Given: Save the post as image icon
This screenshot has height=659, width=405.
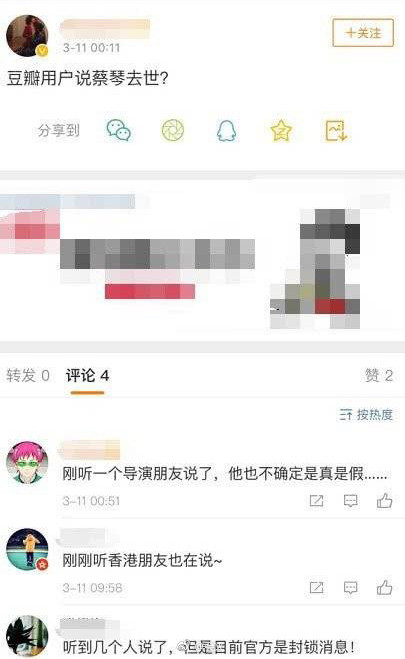Looking at the screenshot, I should (336, 131).
